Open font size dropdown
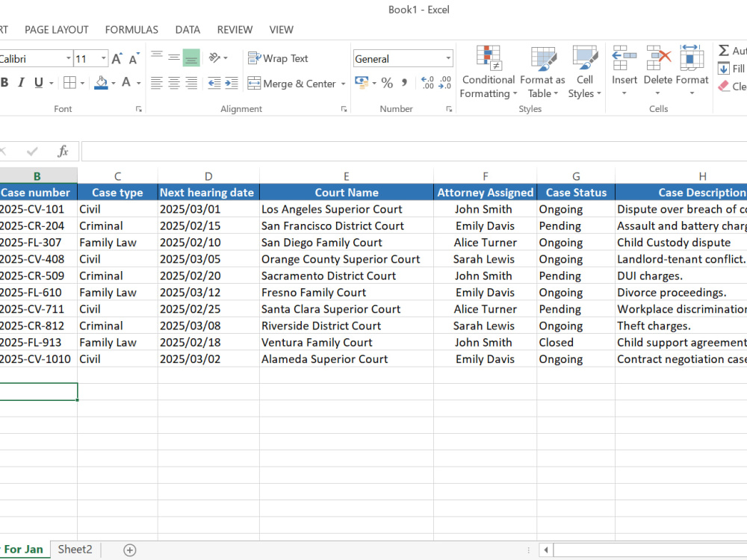 coord(103,58)
